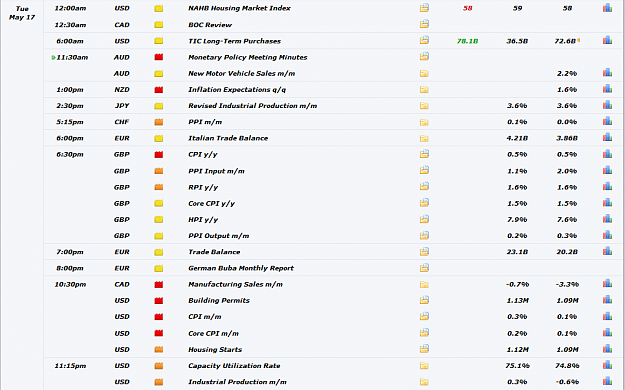Show graph for HPI y/y
The image size is (625, 390).
(607, 219)
